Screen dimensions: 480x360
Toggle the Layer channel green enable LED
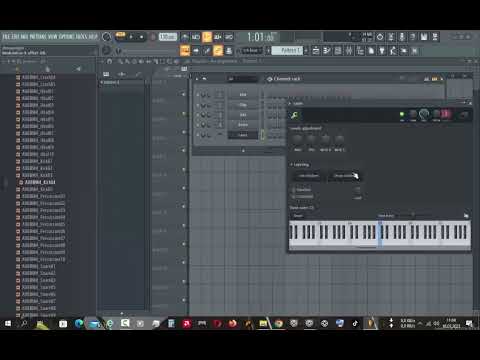[402, 114]
